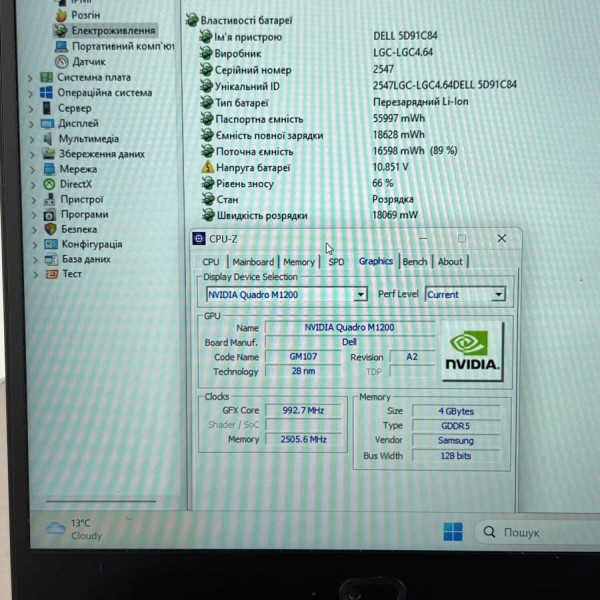
Task: Expand the Дисплей tree node
Action: point(31,124)
